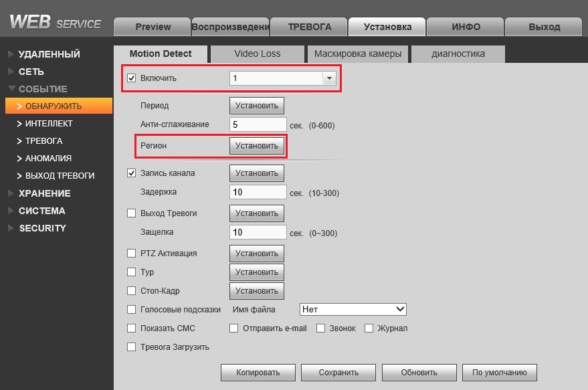
Task: Toggle the Запись канала checkbox
Action: click(x=131, y=173)
